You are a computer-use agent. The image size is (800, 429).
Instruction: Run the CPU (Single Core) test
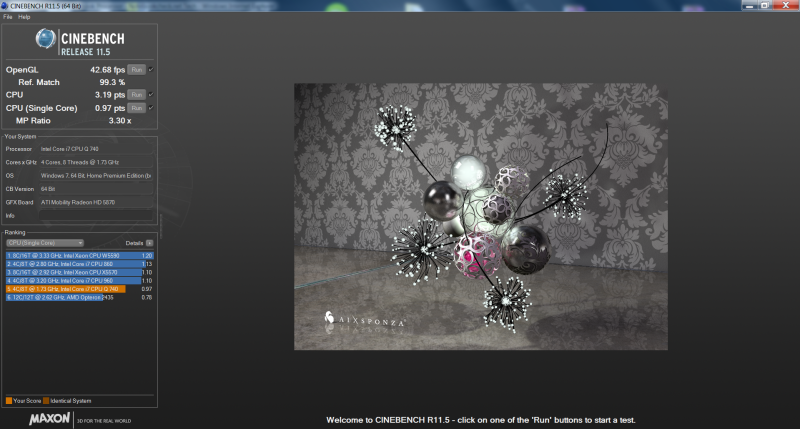tap(136, 108)
